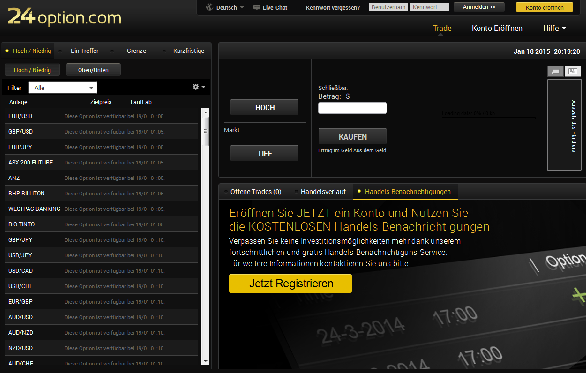Screen dimensions: 586x373
Task: Select the EUR/USD asset row
Action: pyautogui.click(x=102, y=116)
